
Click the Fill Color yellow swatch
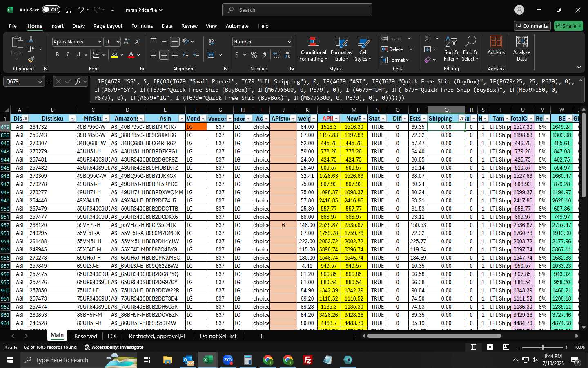coord(114,55)
